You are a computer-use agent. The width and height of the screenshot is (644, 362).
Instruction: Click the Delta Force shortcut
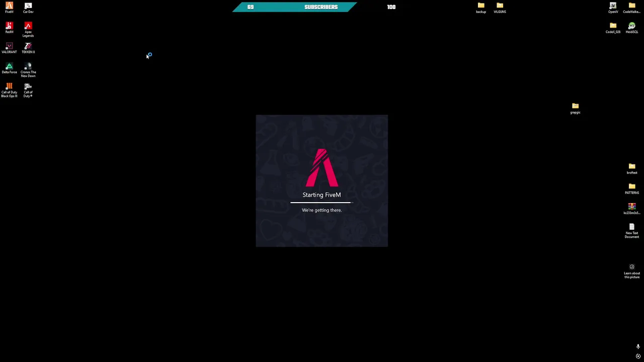[x=9, y=68]
